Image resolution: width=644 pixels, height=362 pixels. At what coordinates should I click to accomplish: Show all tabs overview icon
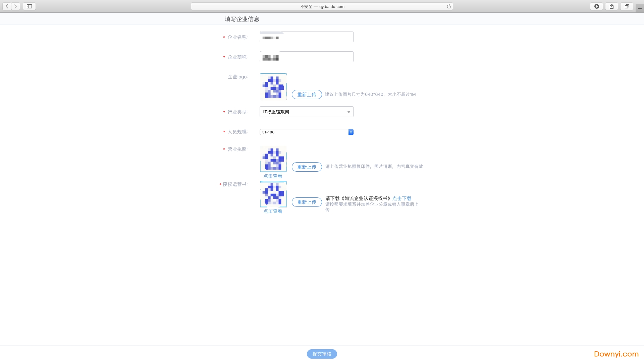click(x=626, y=6)
